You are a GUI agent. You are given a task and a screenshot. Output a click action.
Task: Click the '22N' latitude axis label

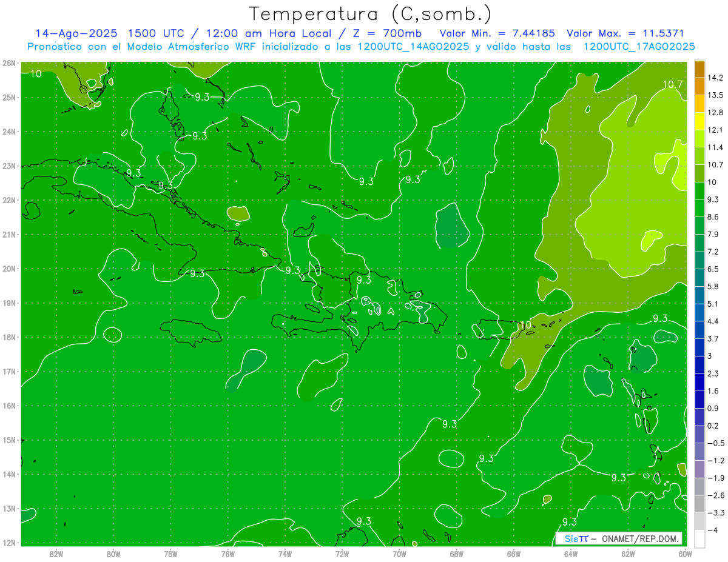pos(9,200)
